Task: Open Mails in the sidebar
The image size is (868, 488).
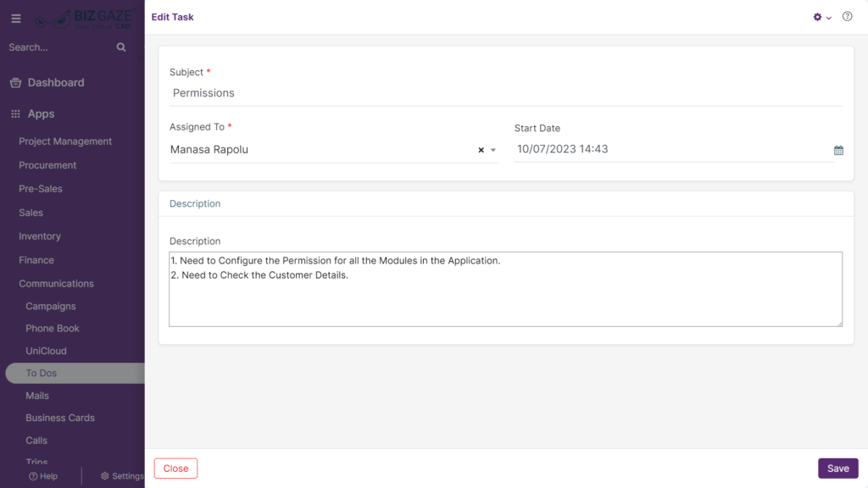Action: (37, 396)
